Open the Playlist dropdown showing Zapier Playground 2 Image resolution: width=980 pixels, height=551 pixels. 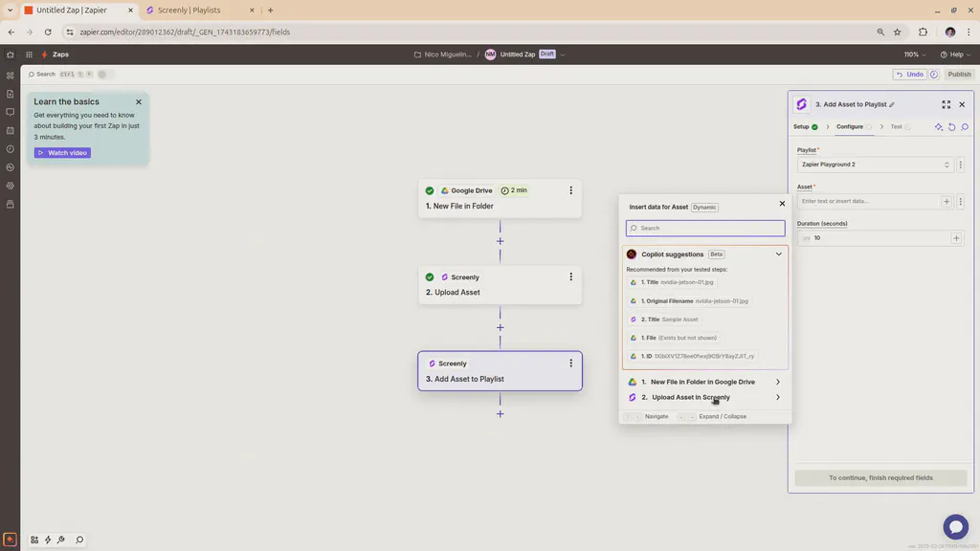click(x=873, y=164)
